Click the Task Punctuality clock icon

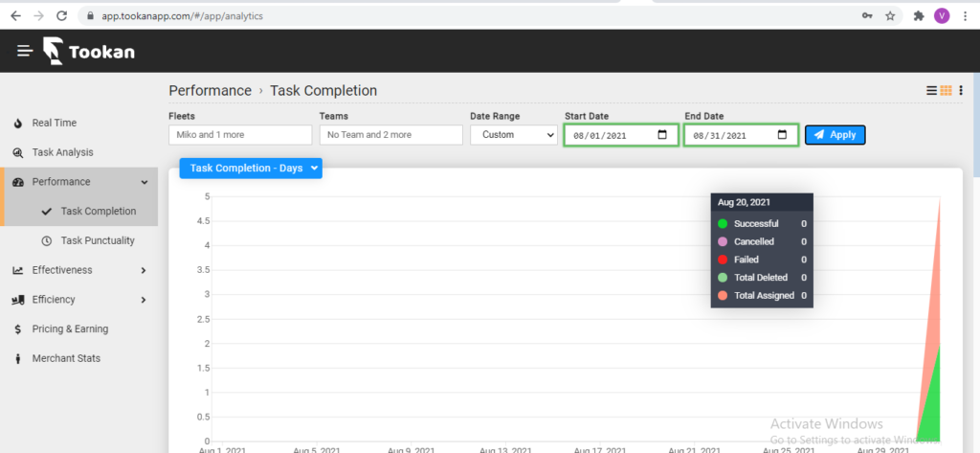pos(46,241)
